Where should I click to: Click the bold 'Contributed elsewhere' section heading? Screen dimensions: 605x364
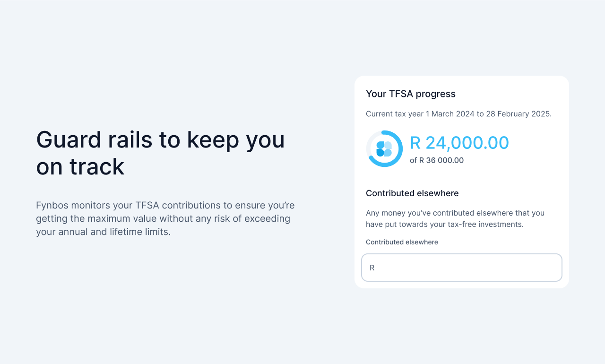tap(412, 193)
